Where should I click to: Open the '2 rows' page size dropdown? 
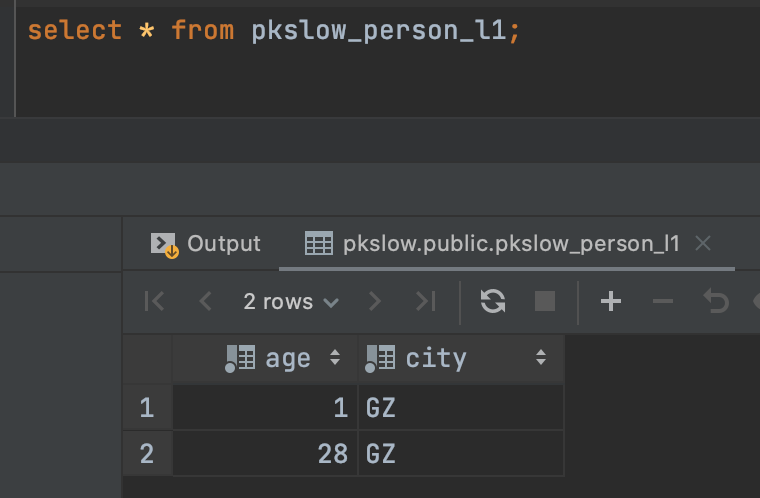[x=290, y=302]
